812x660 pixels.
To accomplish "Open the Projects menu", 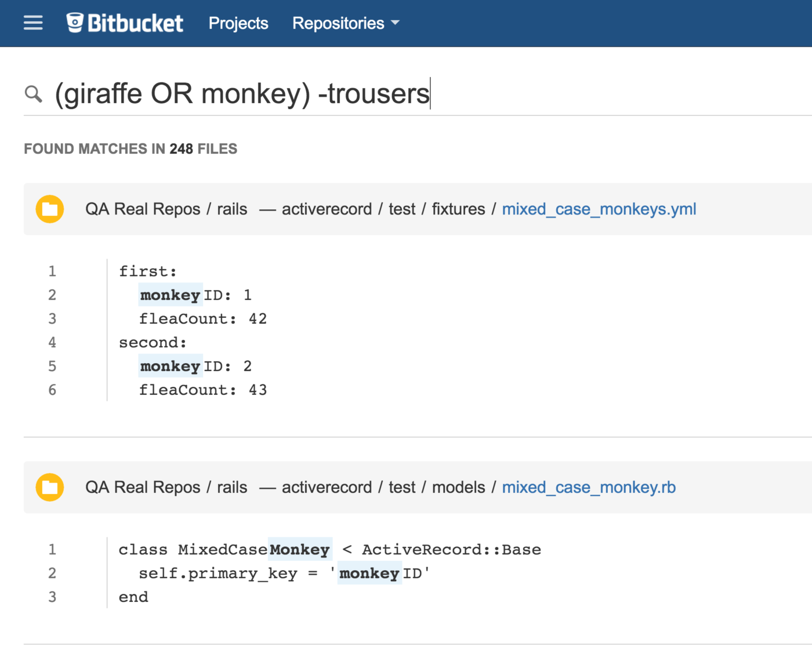I will tap(238, 23).
